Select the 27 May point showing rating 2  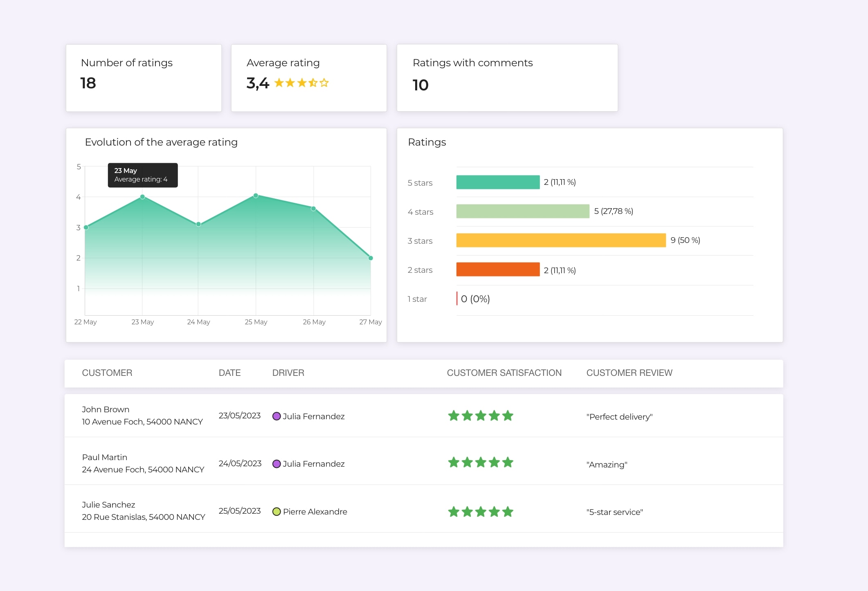(370, 258)
